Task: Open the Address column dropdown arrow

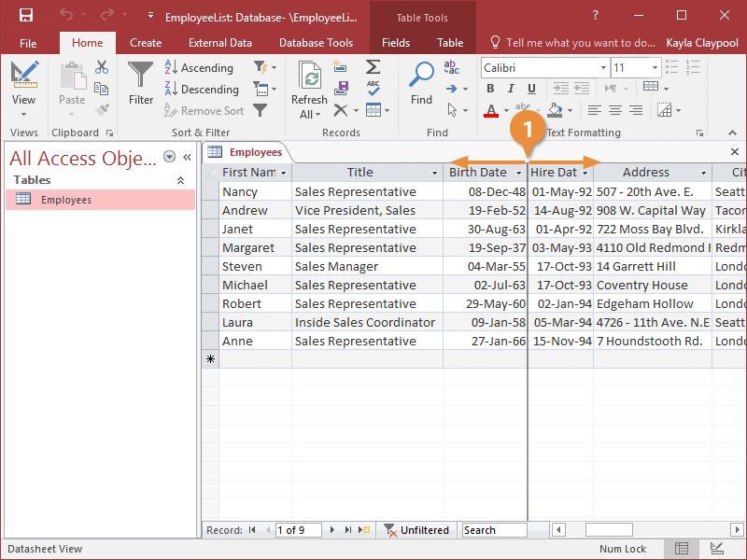Action: [704, 173]
